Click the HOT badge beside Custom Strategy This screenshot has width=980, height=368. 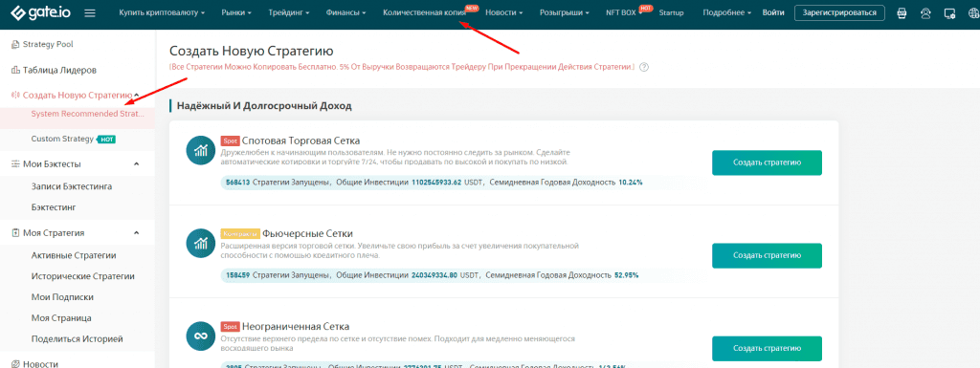pyautogui.click(x=106, y=139)
